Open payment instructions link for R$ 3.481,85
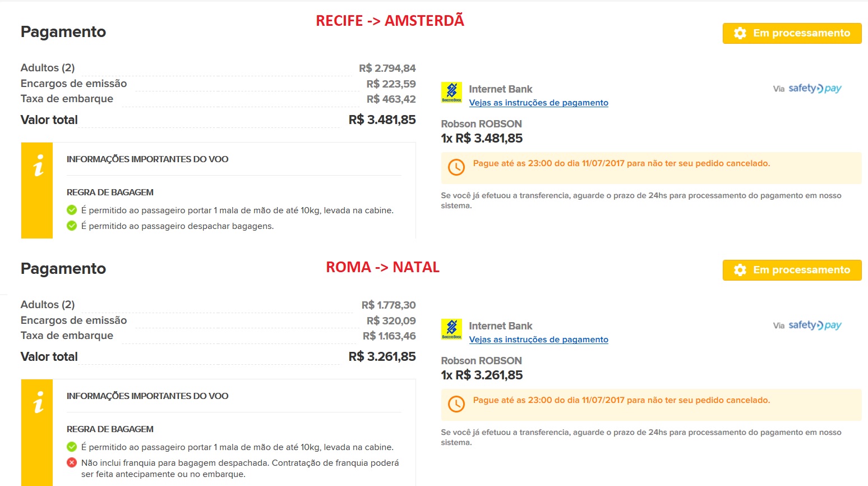Viewport: 868px width, 486px height. pos(538,103)
